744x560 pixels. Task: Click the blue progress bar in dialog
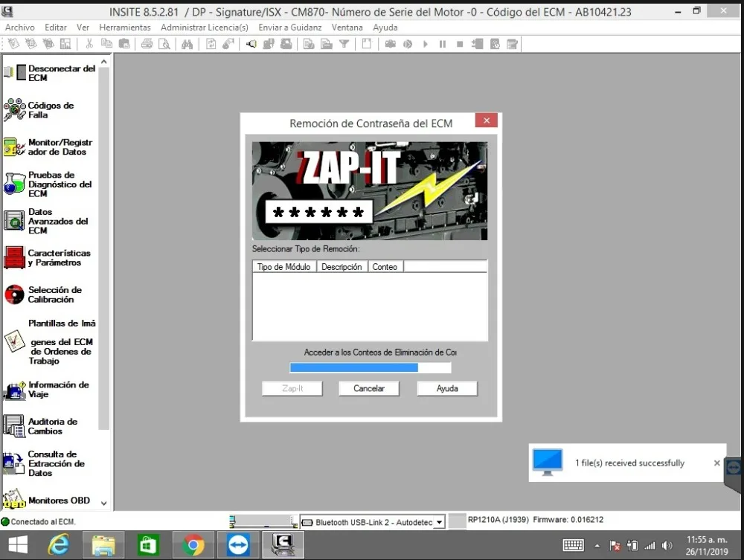click(x=370, y=367)
